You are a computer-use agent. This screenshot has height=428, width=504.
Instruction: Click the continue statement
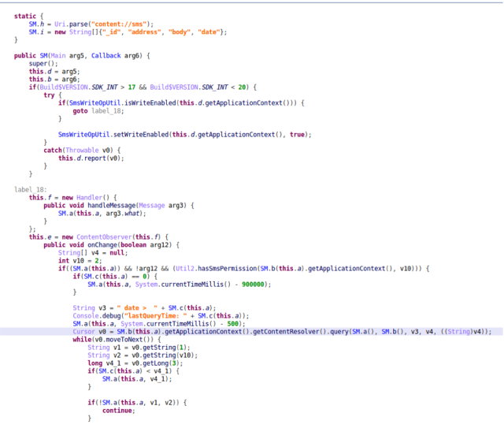tap(119, 411)
